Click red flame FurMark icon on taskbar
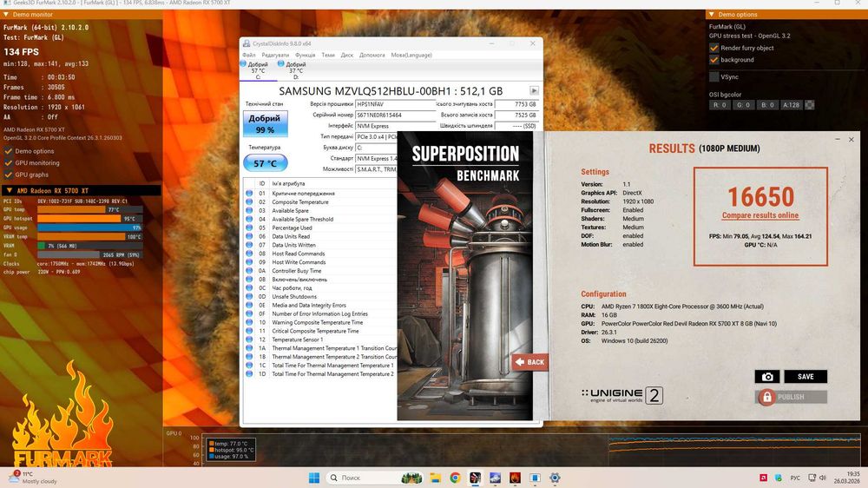This screenshot has height=488, width=868. [x=515, y=478]
